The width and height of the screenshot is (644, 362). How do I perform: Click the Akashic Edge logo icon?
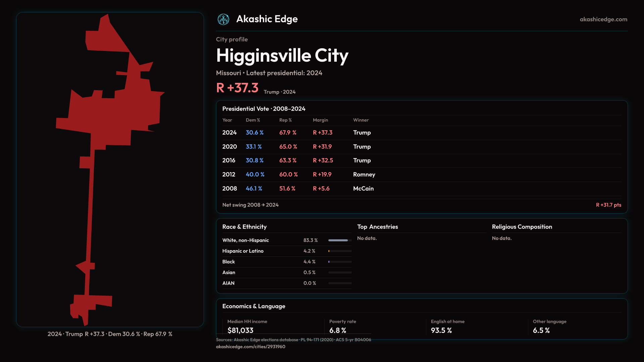click(x=223, y=19)
